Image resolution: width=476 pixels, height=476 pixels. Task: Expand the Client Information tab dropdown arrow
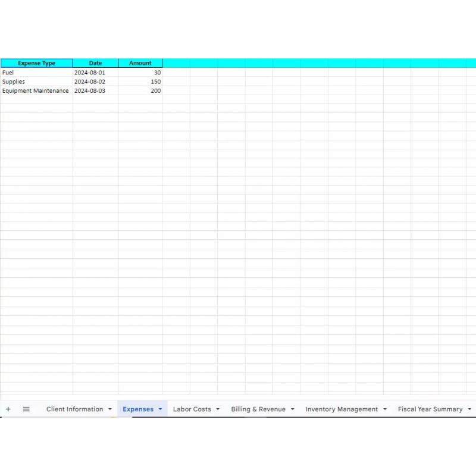pos(110,409)
